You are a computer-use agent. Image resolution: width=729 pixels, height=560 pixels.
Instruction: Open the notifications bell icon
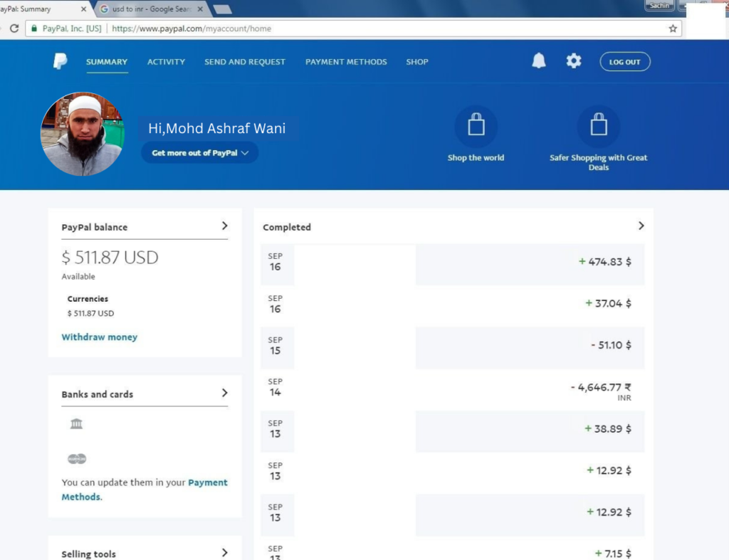pyautogui.click(x=538, y=61)
